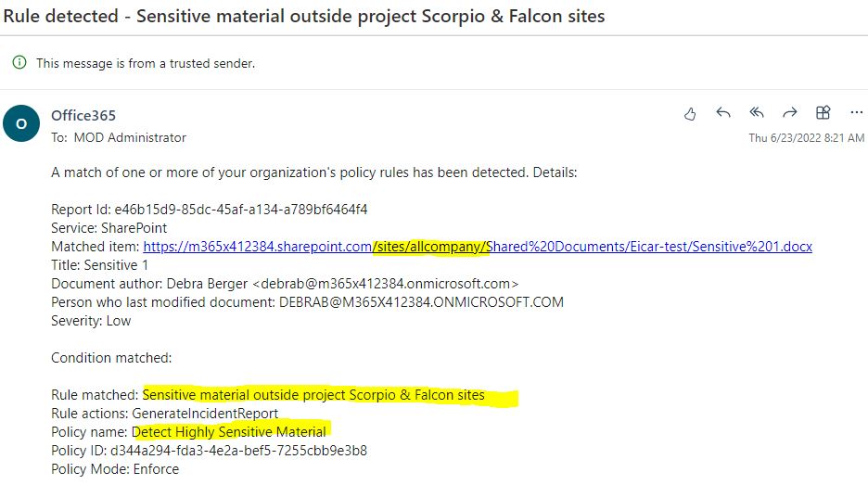Image resolution: width=868 pixels, height=485 pixels.
Task: Click the trusted sender shield icon
Action: coord(19,63)
